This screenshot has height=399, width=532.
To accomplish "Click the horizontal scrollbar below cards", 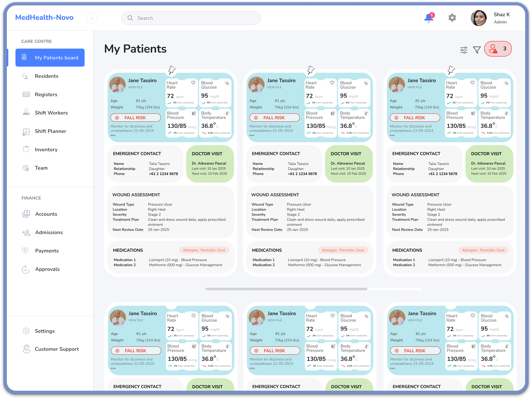I will pos(286,289).
